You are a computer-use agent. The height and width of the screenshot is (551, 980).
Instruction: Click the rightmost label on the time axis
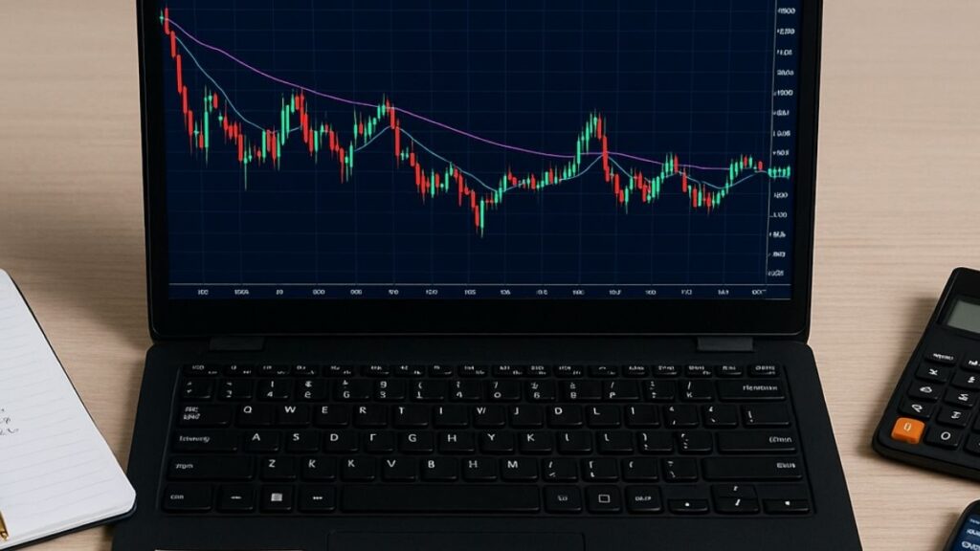759,291
